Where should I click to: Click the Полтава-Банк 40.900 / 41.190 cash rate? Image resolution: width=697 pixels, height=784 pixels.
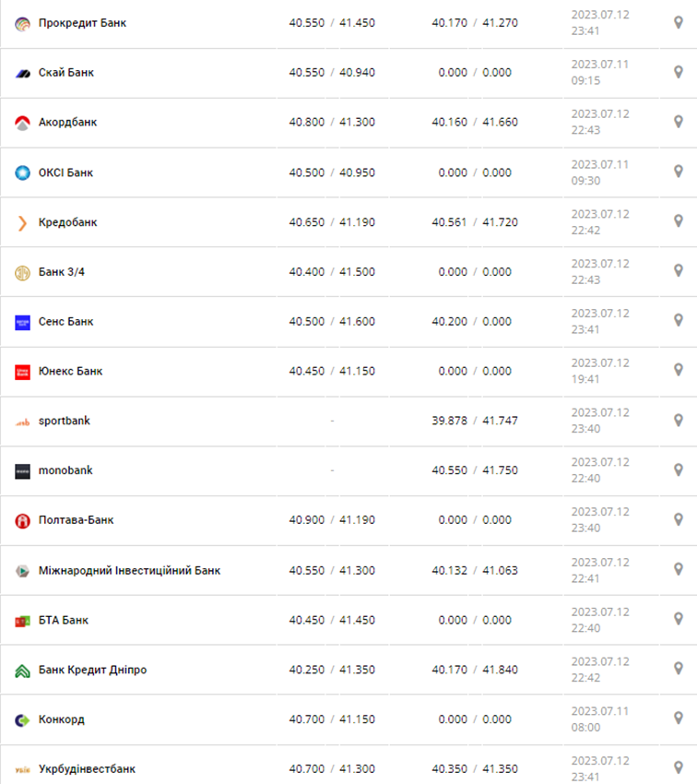[x=332, y=520]
